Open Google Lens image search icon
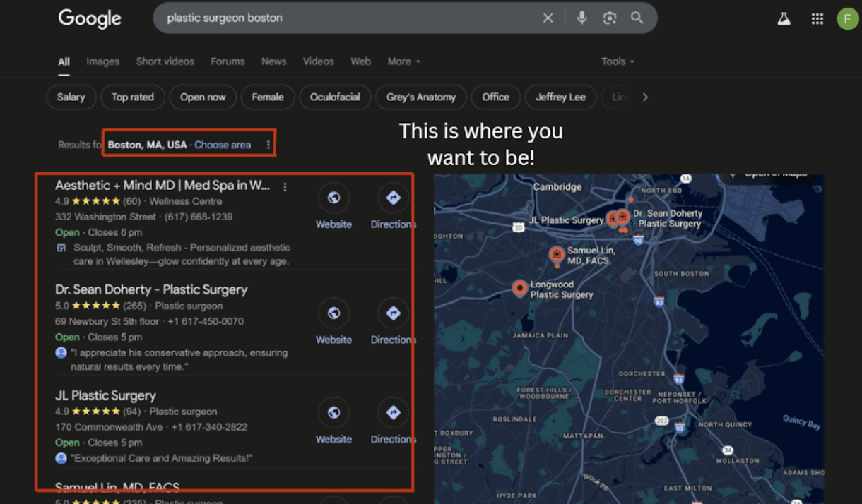The image size is (862, 504). pos(610,18)
